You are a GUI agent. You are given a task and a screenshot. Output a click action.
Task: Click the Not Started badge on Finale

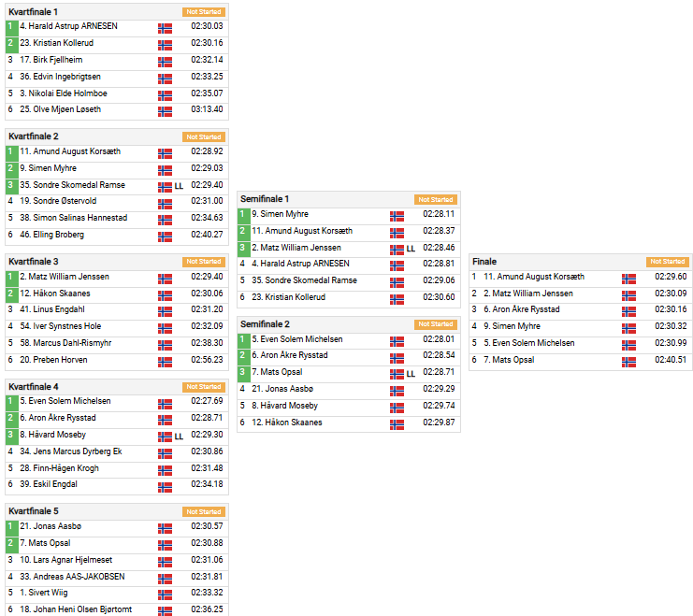point(667,262)
